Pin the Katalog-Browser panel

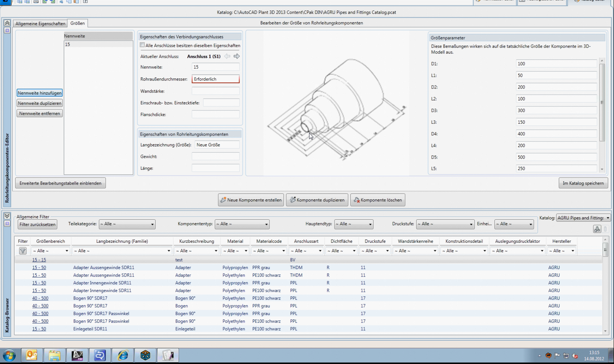pos(7,223)
